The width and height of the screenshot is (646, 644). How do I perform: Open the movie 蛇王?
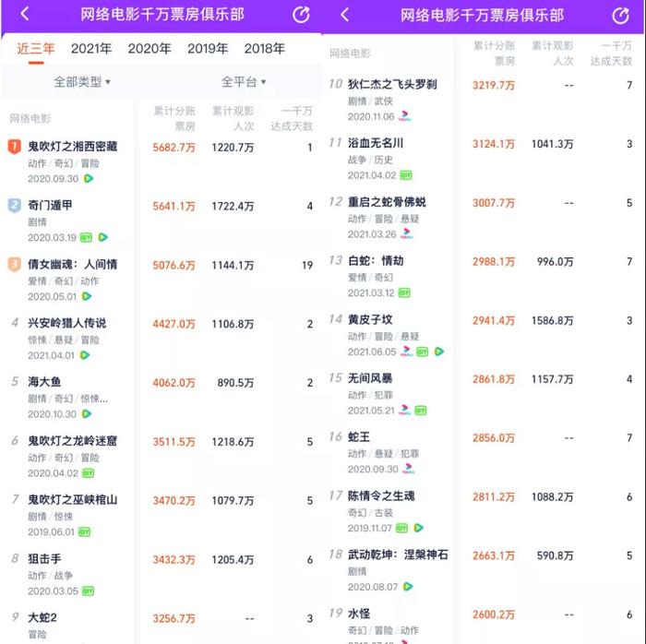(x=359, y=437)
